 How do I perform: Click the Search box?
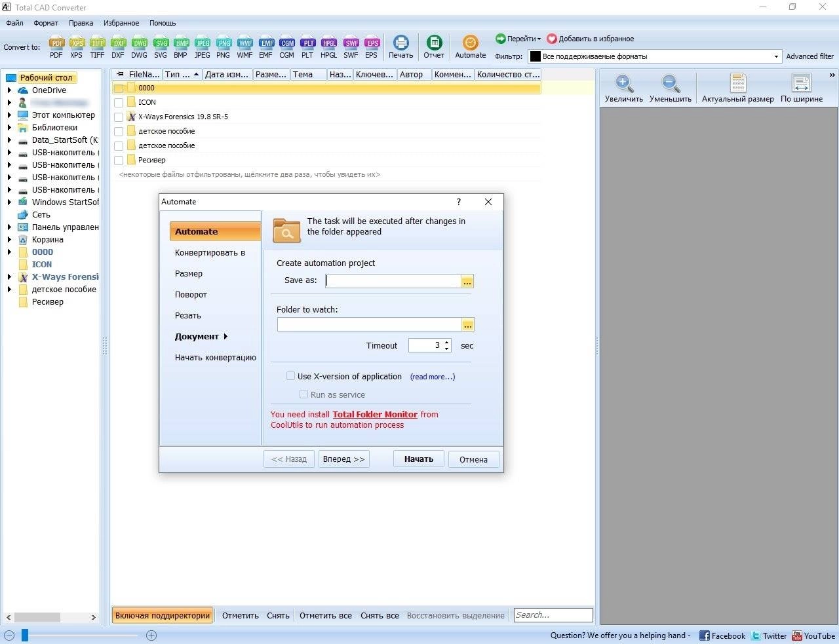pyautogui.click(x=553, y=615)
